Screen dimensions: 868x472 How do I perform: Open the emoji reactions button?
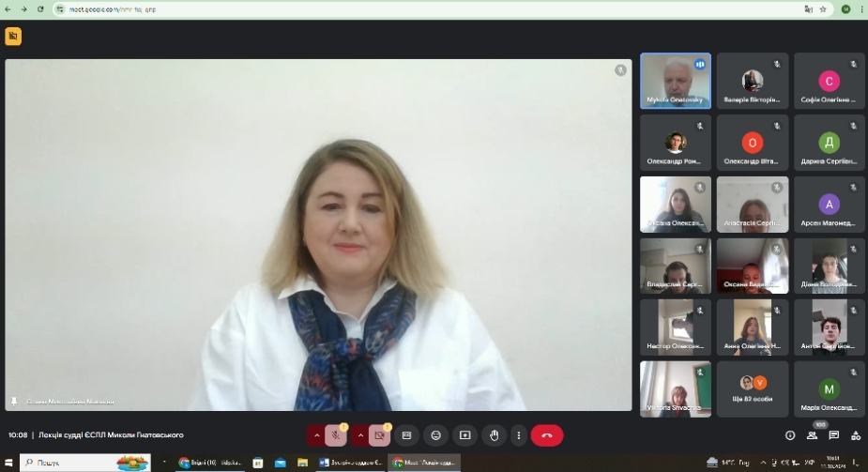point(436,435)
